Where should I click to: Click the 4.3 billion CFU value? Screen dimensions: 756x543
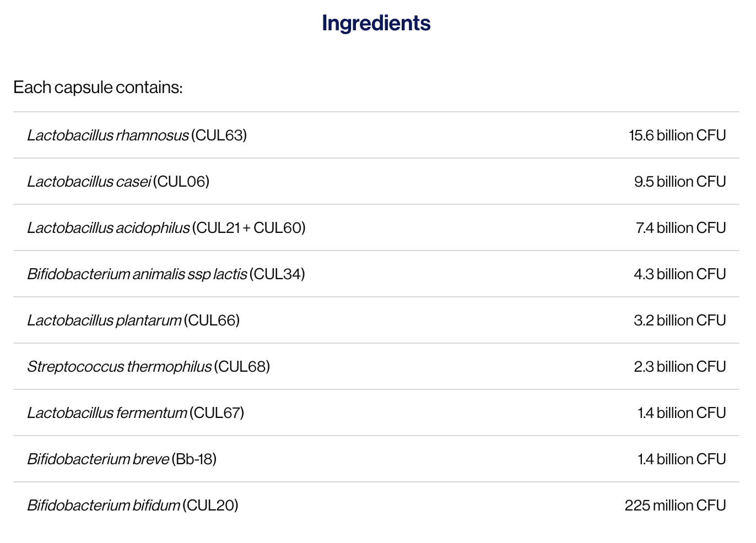679,274
